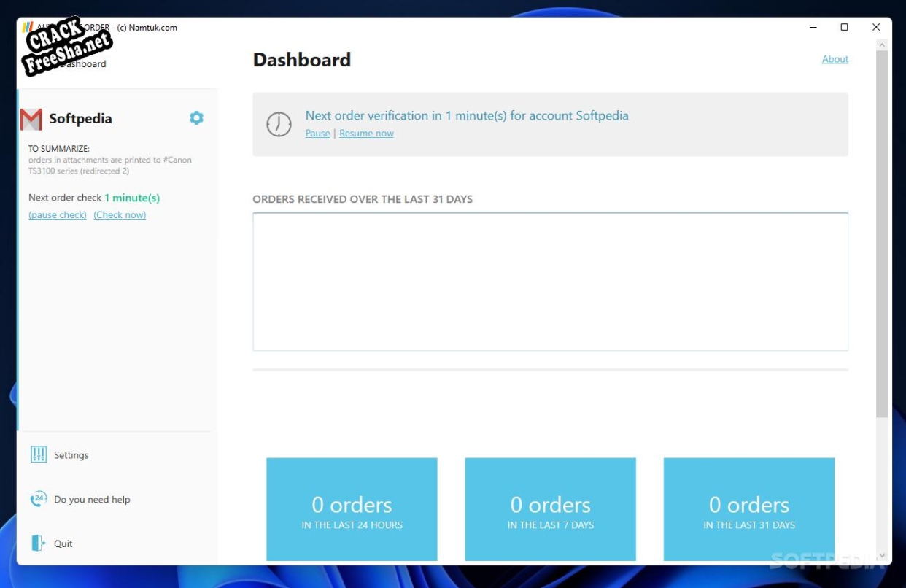Click the scrollbar down arrow
Image resolution: width=906 pixels, height=588 pixels.
coord(882,556)
